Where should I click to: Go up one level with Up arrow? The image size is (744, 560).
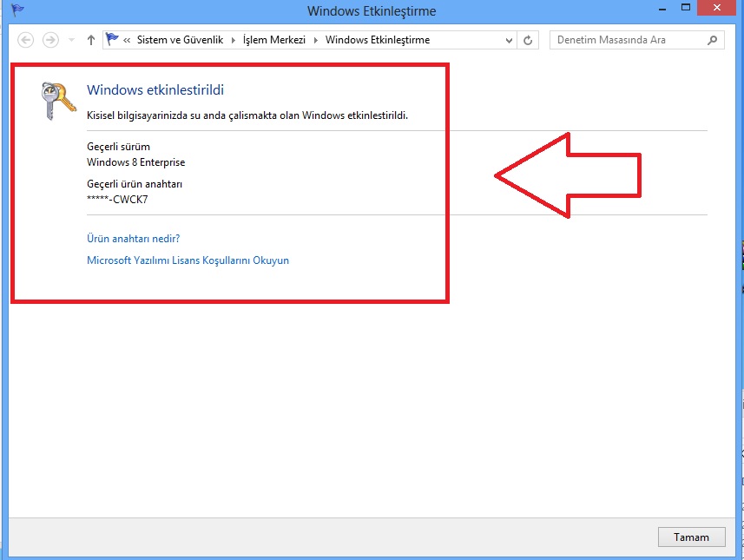(x=91, y=40)
